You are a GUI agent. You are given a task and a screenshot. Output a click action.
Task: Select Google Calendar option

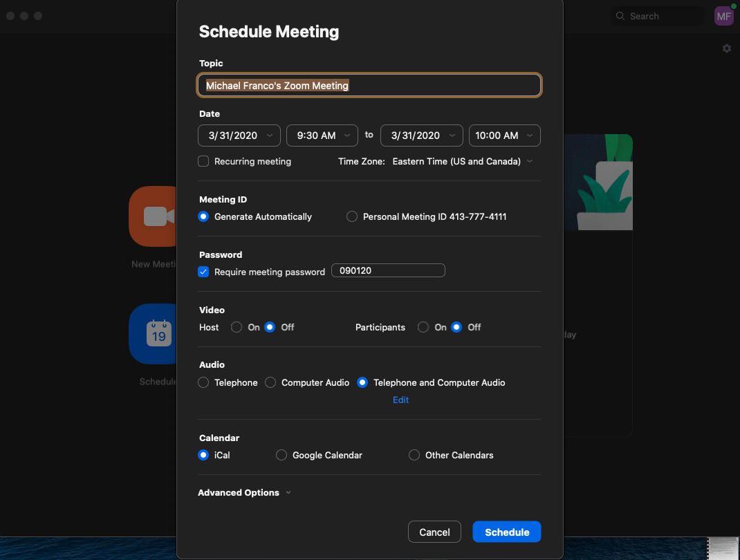coord(281,456)
